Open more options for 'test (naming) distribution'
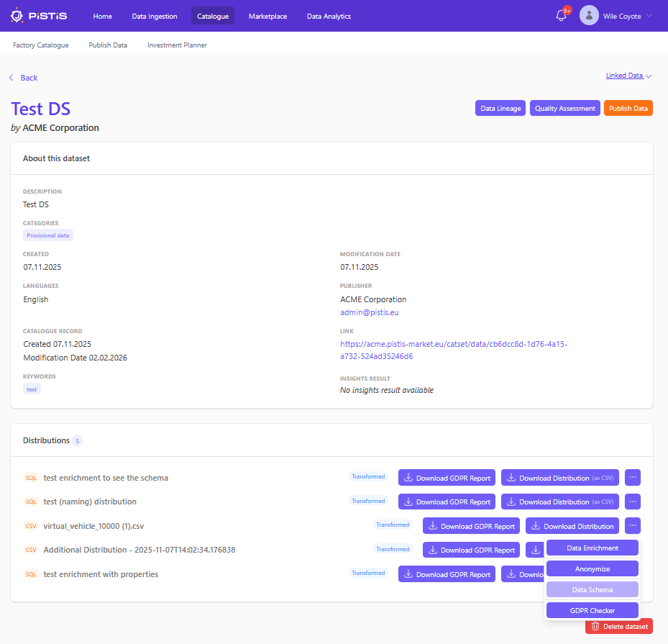Image resolution: width=668 pixels, height=644 pixels. (633, 502)
